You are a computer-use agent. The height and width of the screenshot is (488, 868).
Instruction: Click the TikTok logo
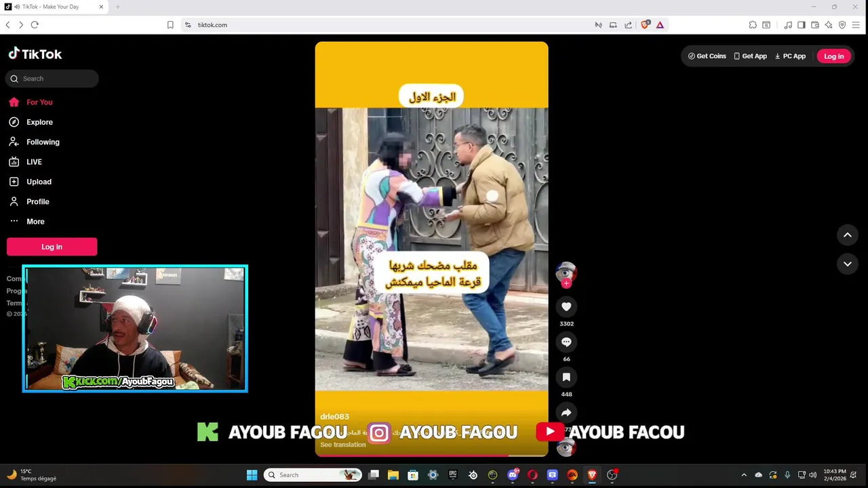pos(35,54)
